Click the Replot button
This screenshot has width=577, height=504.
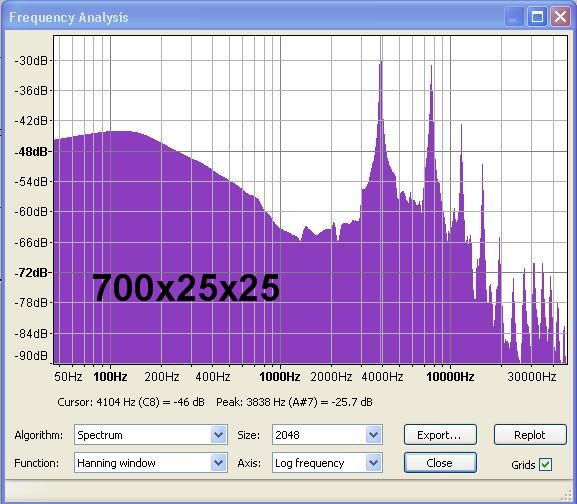click(x=530, y=435)
